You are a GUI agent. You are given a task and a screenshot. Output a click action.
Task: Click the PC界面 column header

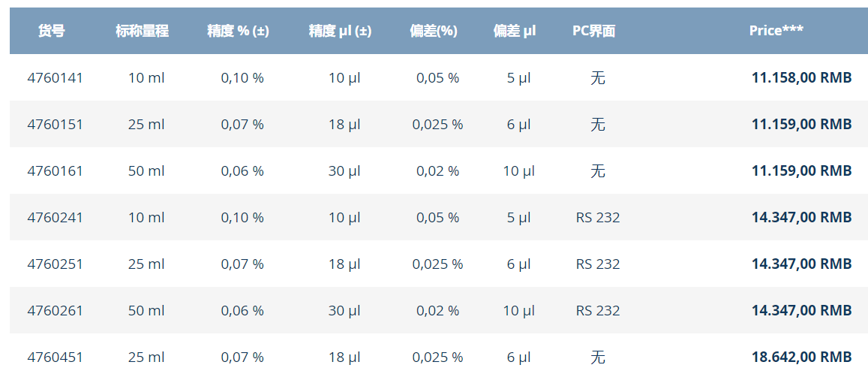(594, 31)
